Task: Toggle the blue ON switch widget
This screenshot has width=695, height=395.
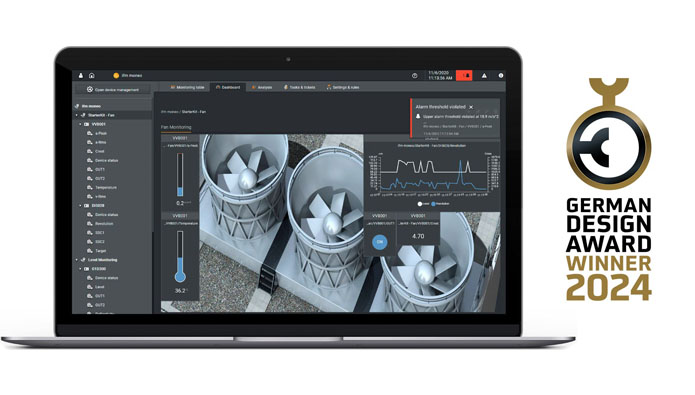Action: (379, 242)
